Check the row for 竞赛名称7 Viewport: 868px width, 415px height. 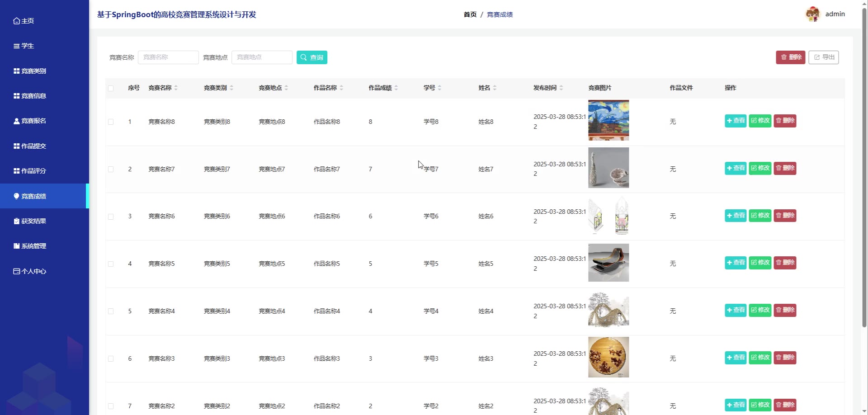111,169
